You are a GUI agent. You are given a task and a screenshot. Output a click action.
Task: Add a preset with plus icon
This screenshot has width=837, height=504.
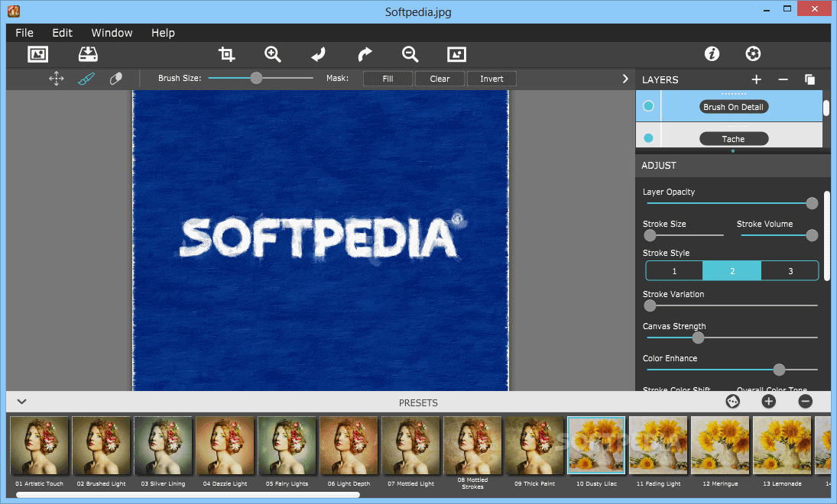[x=769, y=401]
